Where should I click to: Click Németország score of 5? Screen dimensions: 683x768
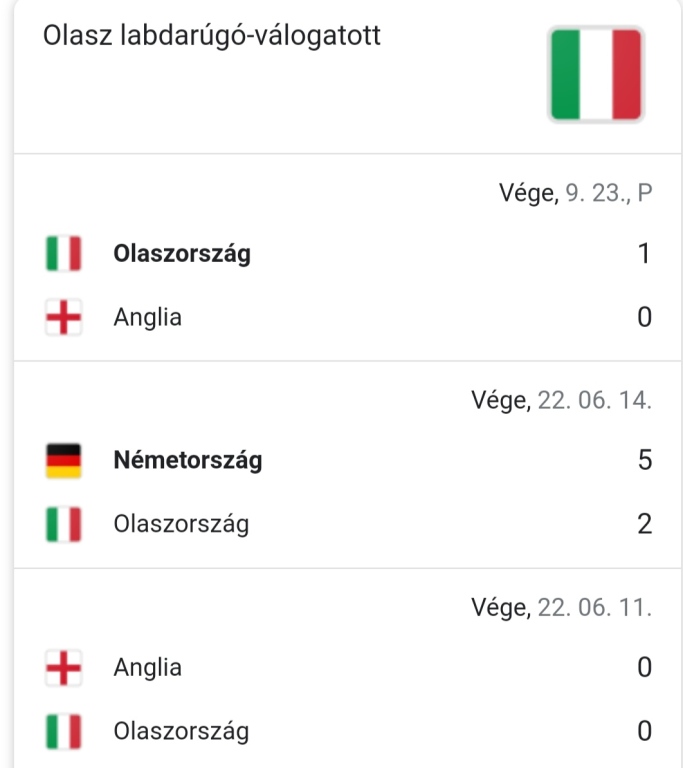tap(645, 460)
